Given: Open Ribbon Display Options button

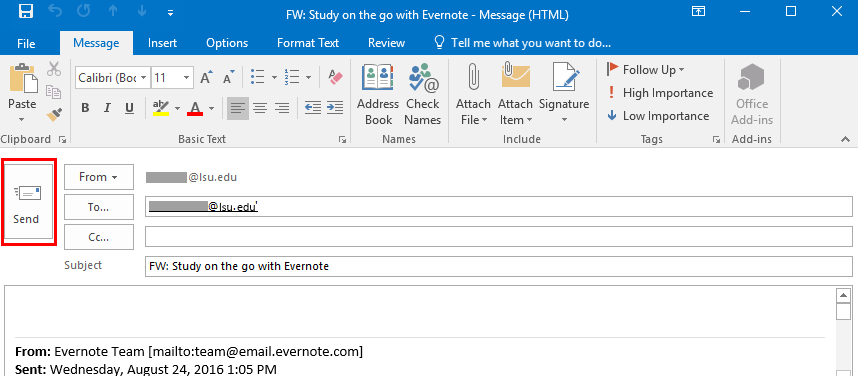Looking at the screenshot, I should (x=698, y=12).
